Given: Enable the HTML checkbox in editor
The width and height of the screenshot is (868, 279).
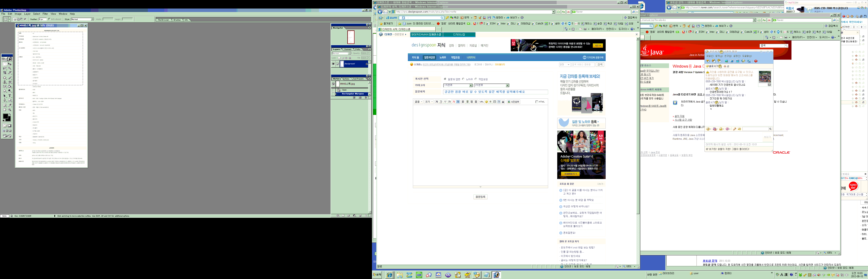Looking at the screenshot, I should point(536,102).
